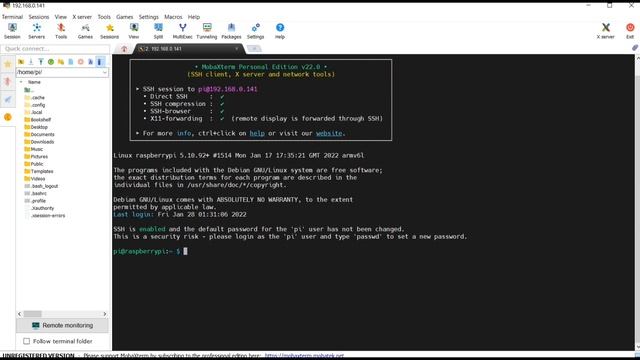Select the Templates folder
The image size is (640, 360).
click(x=38, y=171)
